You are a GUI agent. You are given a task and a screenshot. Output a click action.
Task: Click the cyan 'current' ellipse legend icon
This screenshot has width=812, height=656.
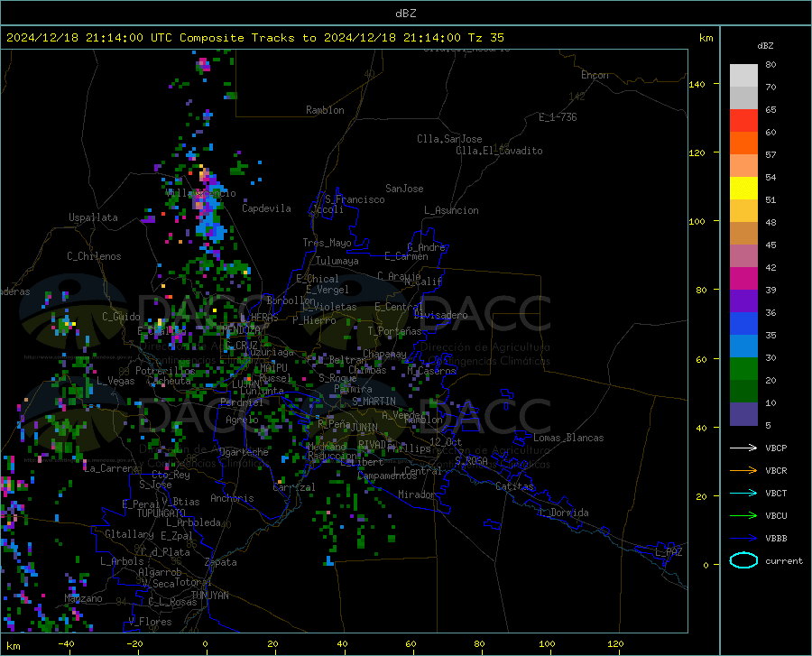pyautogui.click(x=743, y=560)
